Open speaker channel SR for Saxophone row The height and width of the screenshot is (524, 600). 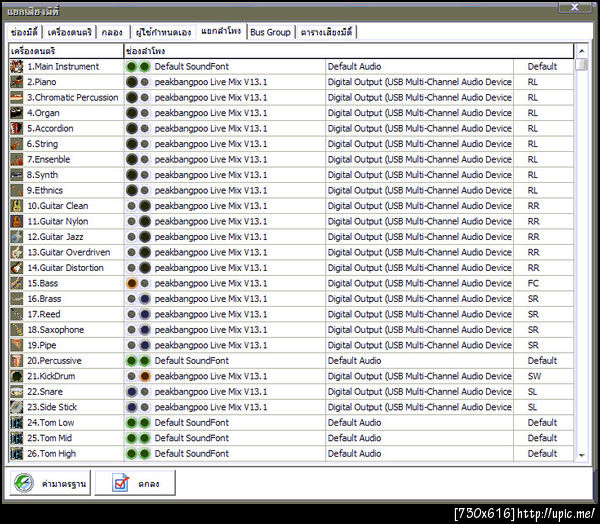pyautogui.click(x=533, y=330)
